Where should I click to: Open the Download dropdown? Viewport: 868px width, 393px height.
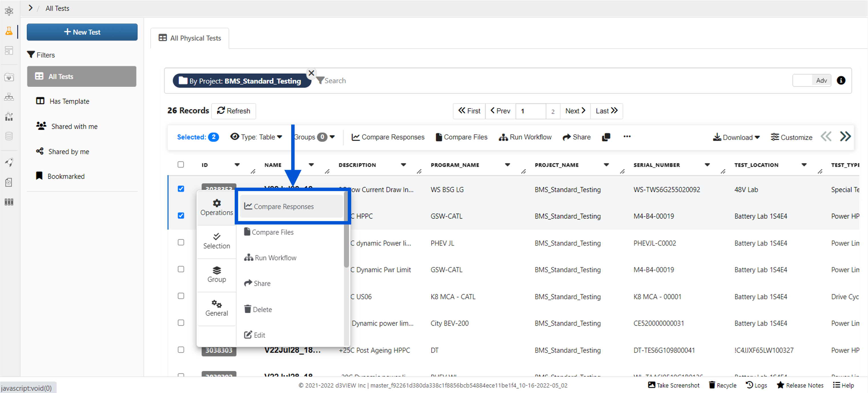[736, 137]
